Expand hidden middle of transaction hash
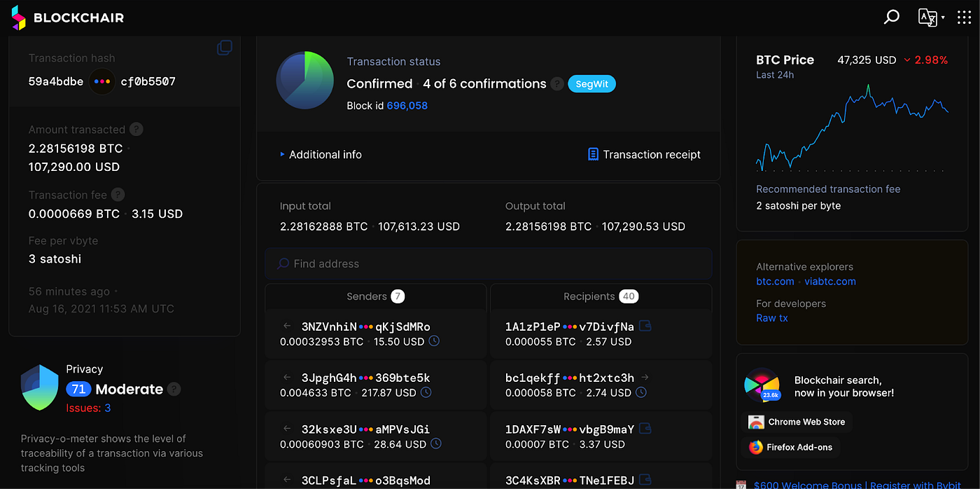 pos(102,81)
